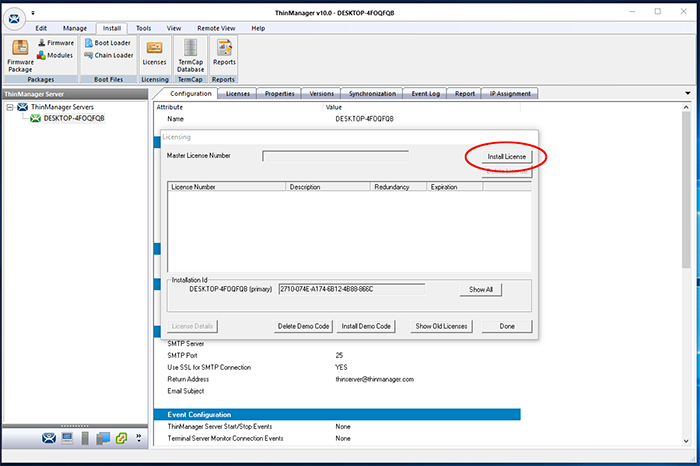Switch to the Versions tab

point(321,94)
